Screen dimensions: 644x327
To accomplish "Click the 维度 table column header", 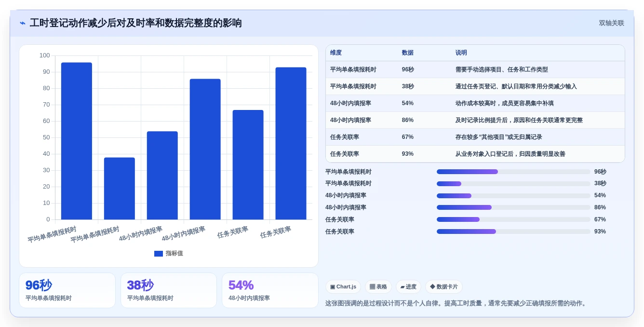I will tap(336, 53).
